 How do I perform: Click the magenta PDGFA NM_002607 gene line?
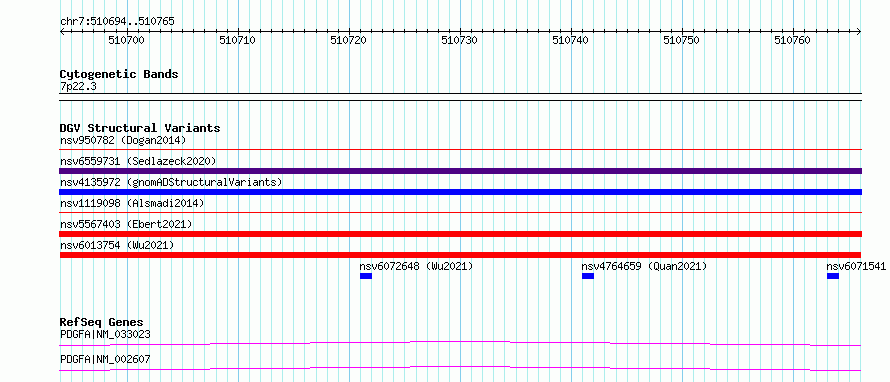pyautogui.click(x=461, y=368)
